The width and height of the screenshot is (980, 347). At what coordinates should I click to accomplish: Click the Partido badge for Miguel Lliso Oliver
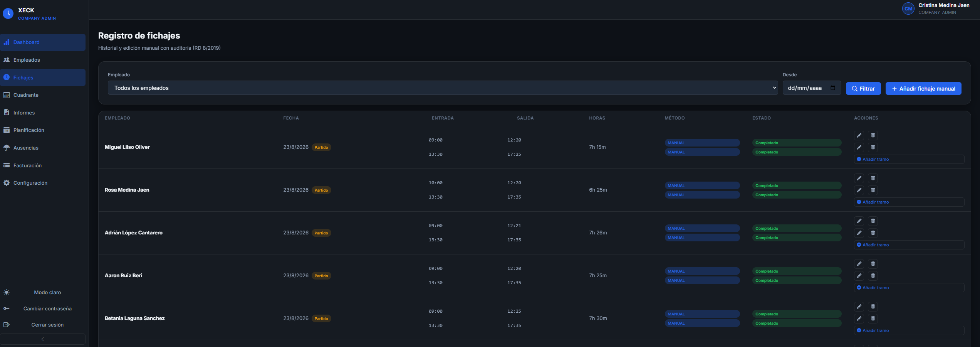click(x=321, y=147)
